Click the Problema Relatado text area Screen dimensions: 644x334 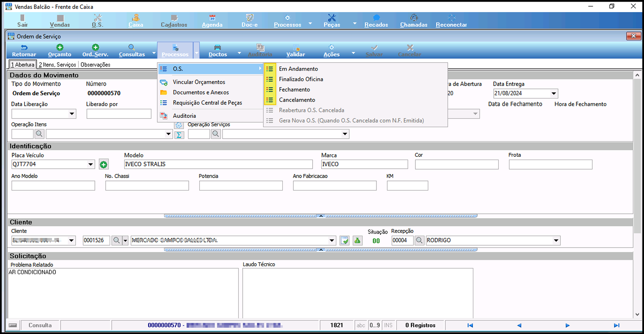(123, 293)
